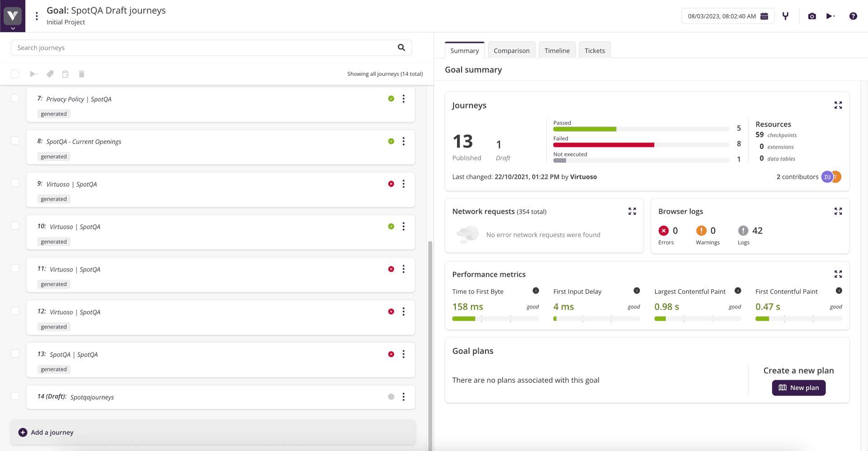This screenshot has width=868, height=451.
Task: Expand the Browser logs card
Action: point(838,211)
